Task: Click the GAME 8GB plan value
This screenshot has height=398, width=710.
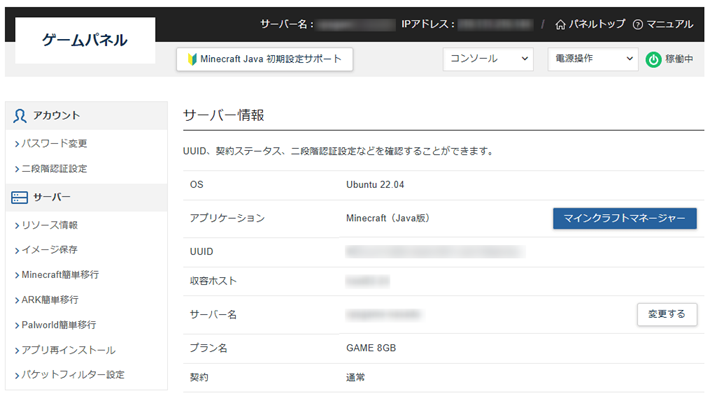Action: 371,348
